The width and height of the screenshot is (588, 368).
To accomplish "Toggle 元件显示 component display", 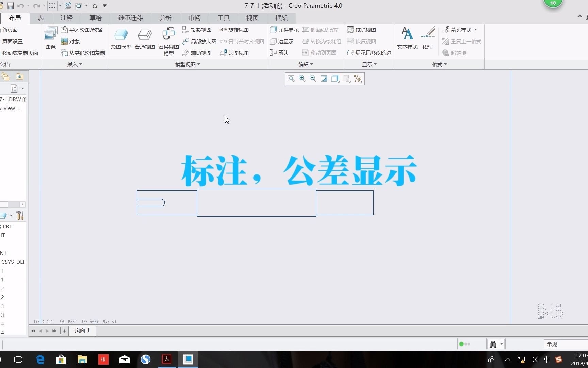I will coord(284,30).
